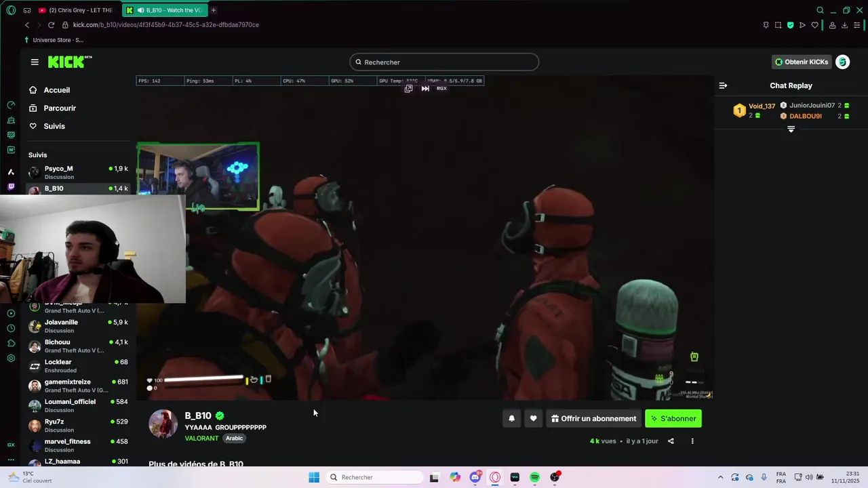Open Spotify from the taskbar
The height and width of the screenshot is (488, 868).
point(534,477)
